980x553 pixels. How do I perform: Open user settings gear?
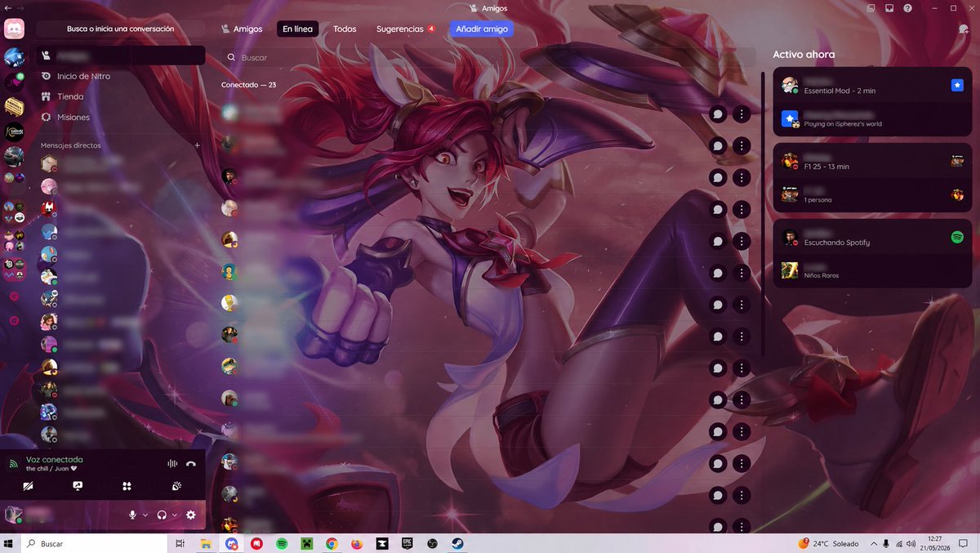[191, 515]
